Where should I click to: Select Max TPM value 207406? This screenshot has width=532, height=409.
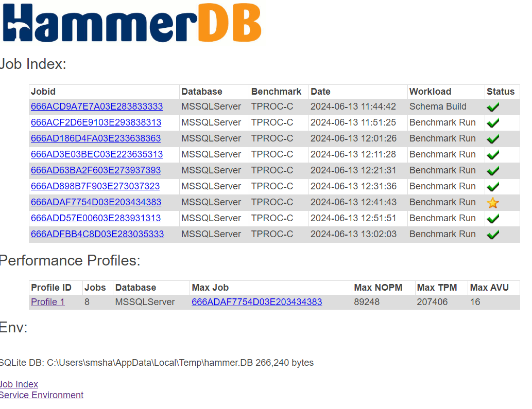(x=432, y=301)
